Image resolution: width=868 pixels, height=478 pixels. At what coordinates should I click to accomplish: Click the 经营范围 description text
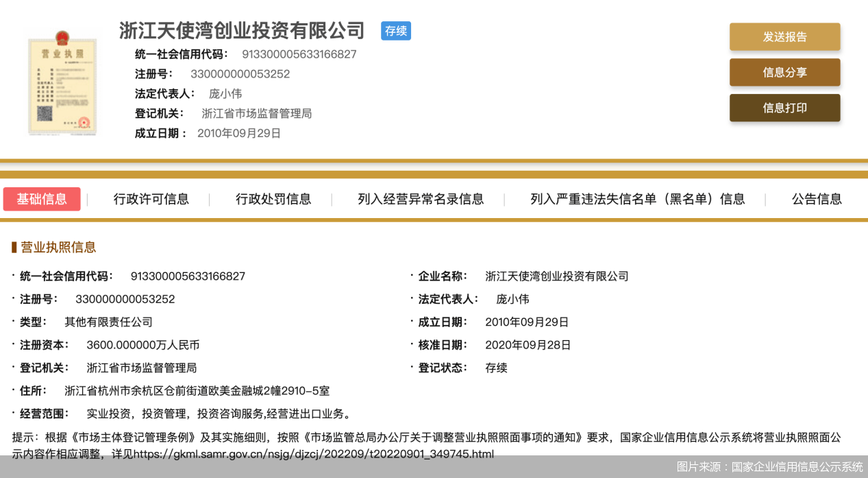219,414
